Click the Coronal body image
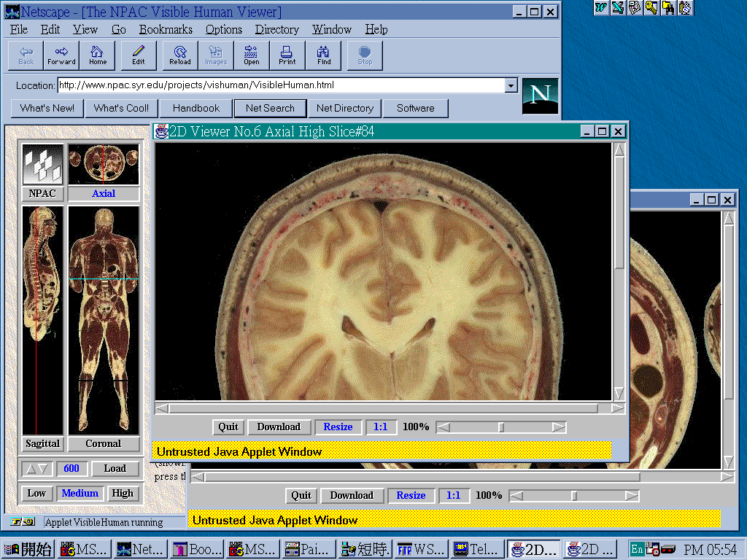Viewport: 747px width, 560px height. click(x=104, y=320)
